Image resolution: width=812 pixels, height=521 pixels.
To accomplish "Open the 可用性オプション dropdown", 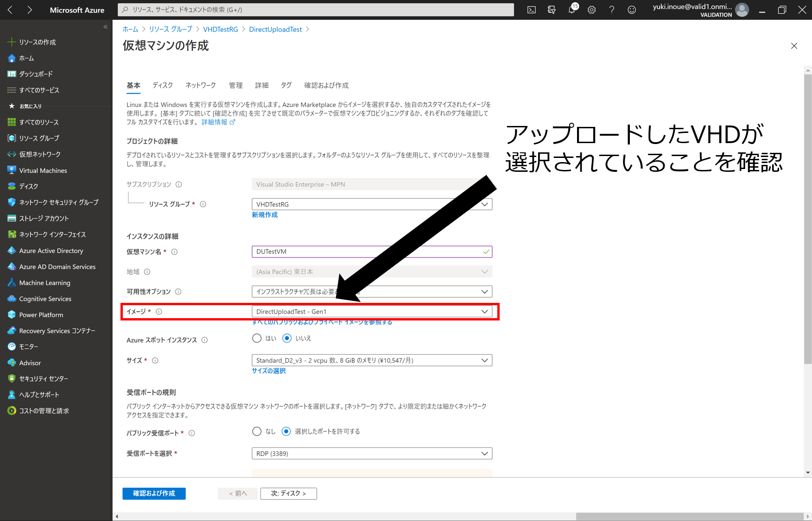I will coord(372,292).
